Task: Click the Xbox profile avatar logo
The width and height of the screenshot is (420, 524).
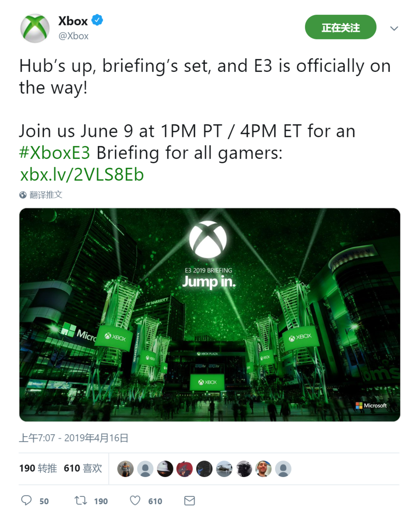Action: pos(35,29)
